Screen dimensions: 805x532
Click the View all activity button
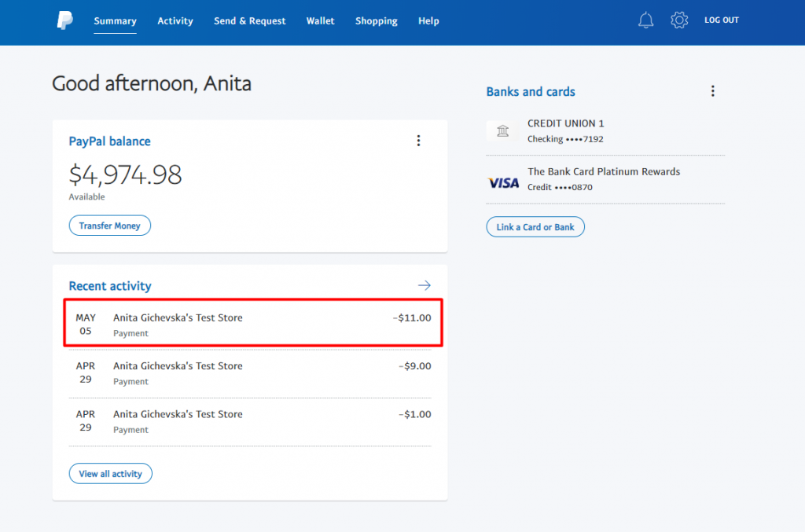[x=110, y=474]
